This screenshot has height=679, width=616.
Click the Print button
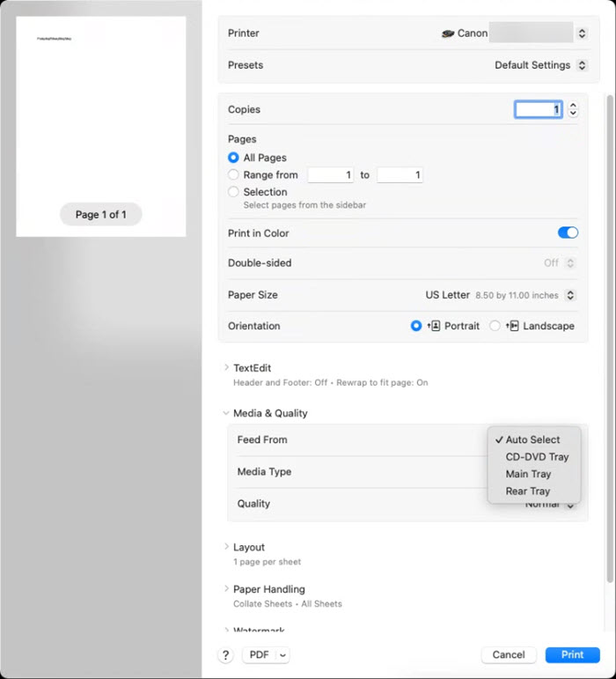click(x=572, y=654)
